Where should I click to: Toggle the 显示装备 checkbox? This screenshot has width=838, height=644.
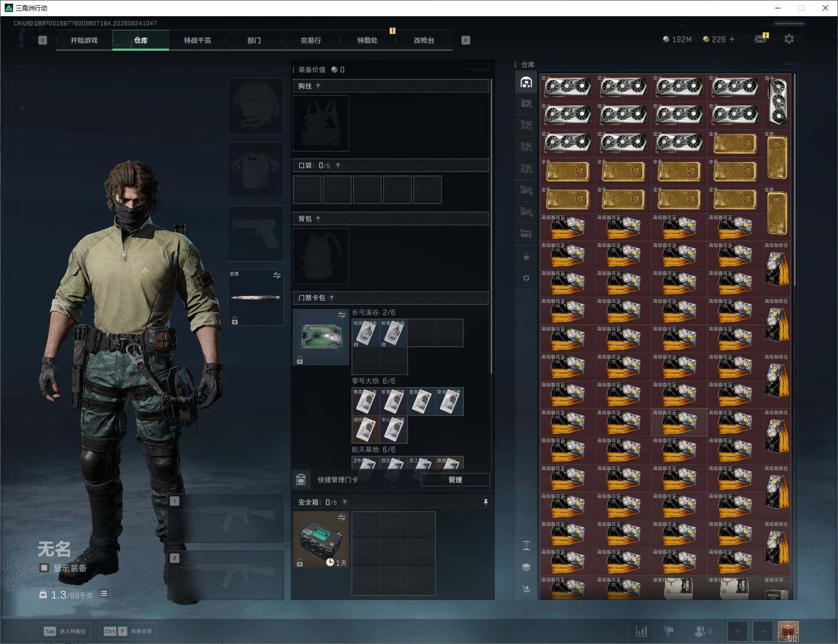(x=44, y=568)
